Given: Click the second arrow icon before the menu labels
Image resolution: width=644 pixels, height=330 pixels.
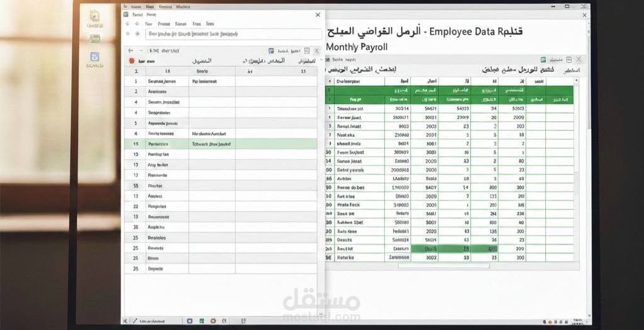Looking at the screenshot, I should (136, 24).
